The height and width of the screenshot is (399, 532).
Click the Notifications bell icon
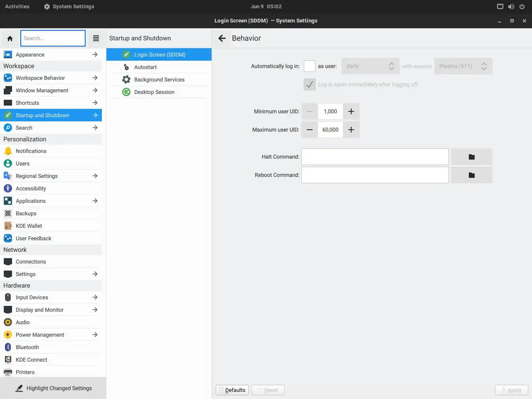click(x=8, y=151)
